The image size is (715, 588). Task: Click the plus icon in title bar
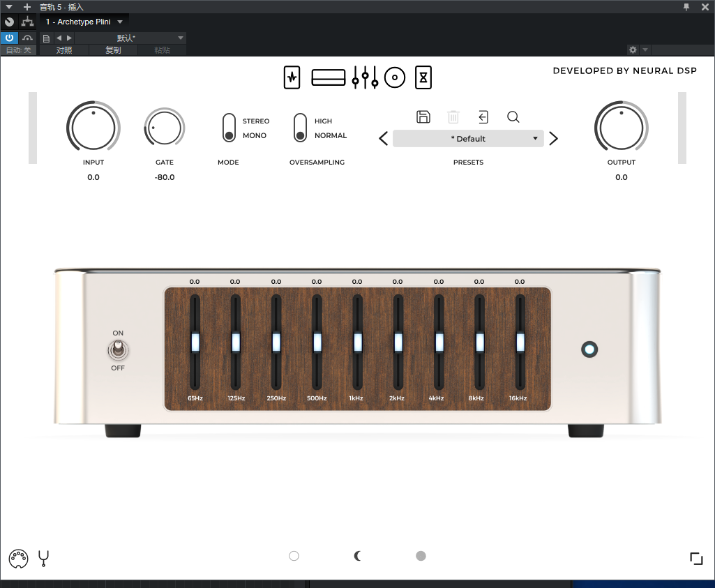click(27, 7)
